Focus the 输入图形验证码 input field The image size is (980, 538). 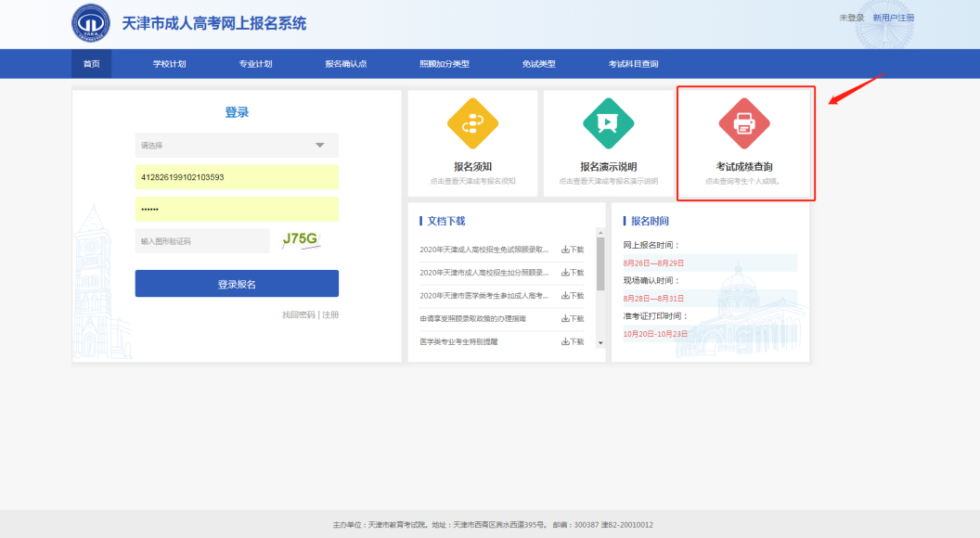click(202, 241)
